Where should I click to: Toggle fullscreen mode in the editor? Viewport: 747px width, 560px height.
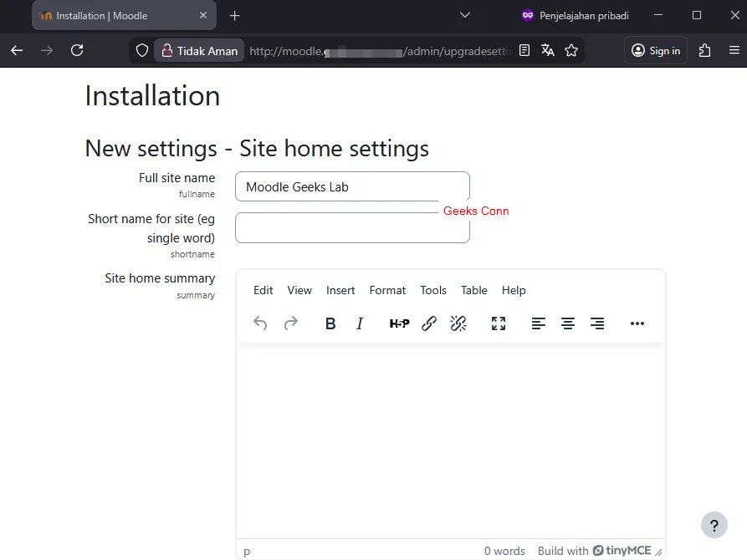tap(498, 323)
